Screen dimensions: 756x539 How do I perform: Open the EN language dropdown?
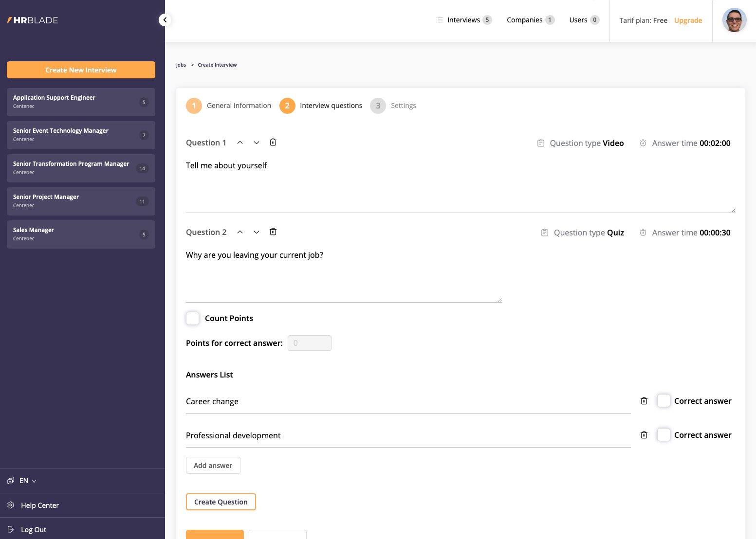point(28,481)
